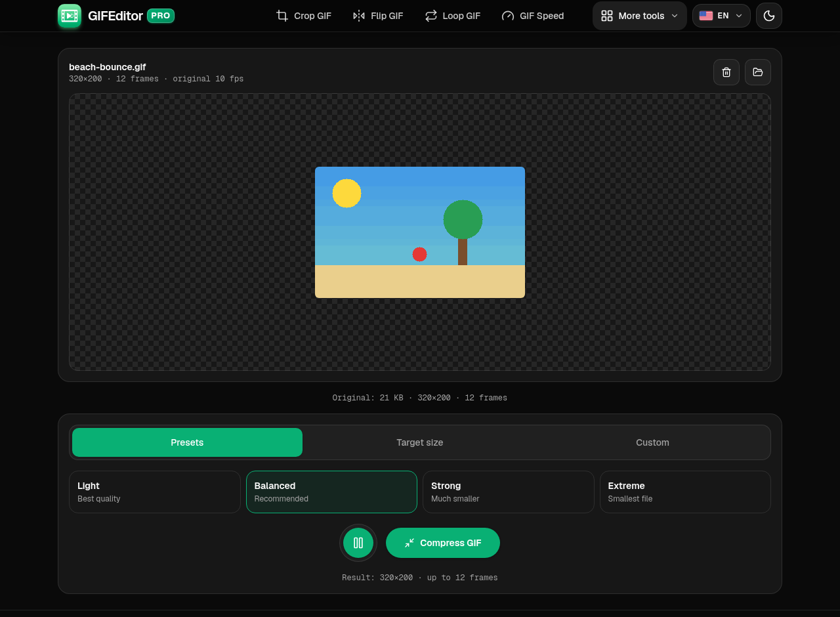This screenshot has width=840, height=617.
Task: Click the GIFEditor brand name
Action: (x=115, y=16)
